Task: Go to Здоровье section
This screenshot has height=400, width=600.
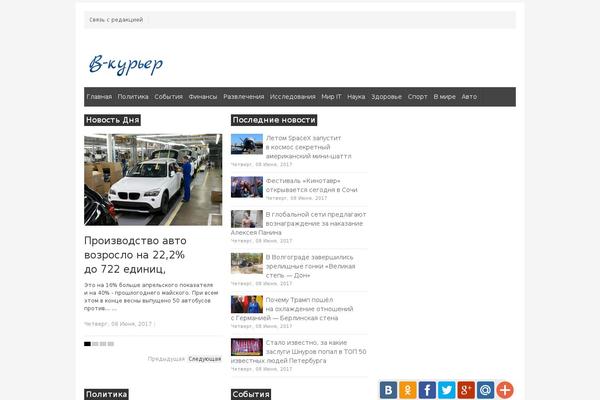Action: tap(386, 97)
